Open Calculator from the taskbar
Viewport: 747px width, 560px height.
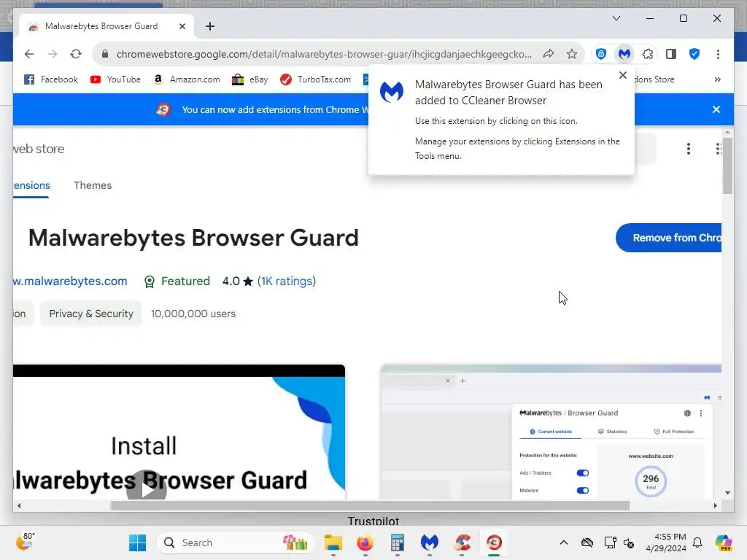coord(398,542)
